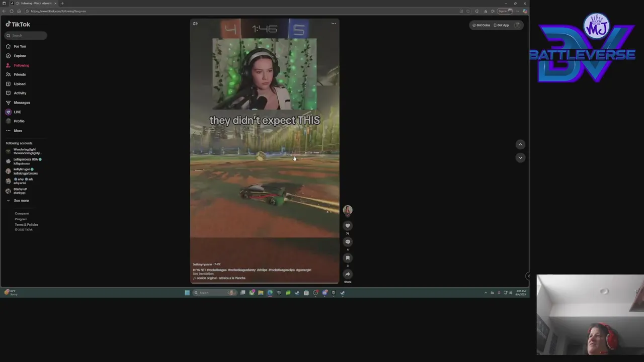Click the TikTok logo
This screenshot has width=644, height=362.
(18, 24)
